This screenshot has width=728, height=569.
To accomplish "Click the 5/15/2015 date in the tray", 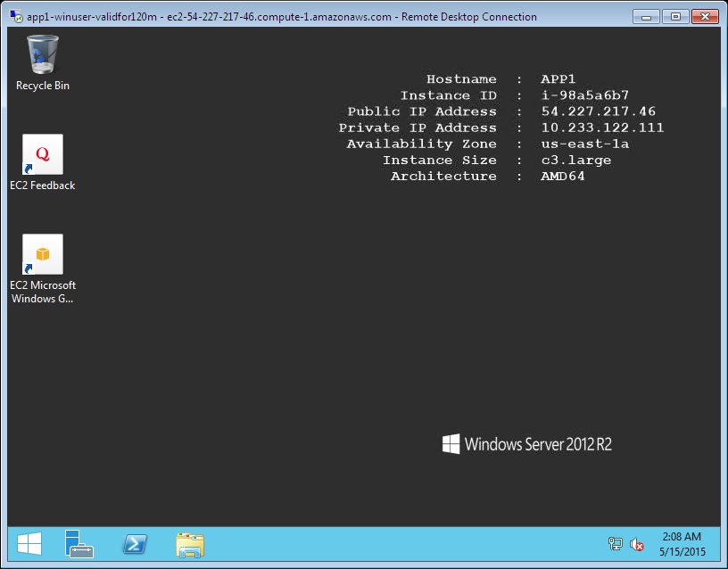I will click(x=682, y=552).
